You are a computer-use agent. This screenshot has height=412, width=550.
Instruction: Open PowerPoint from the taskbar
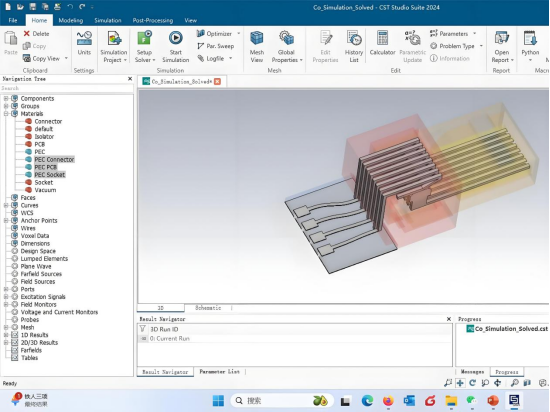click(x=493, y=400)
